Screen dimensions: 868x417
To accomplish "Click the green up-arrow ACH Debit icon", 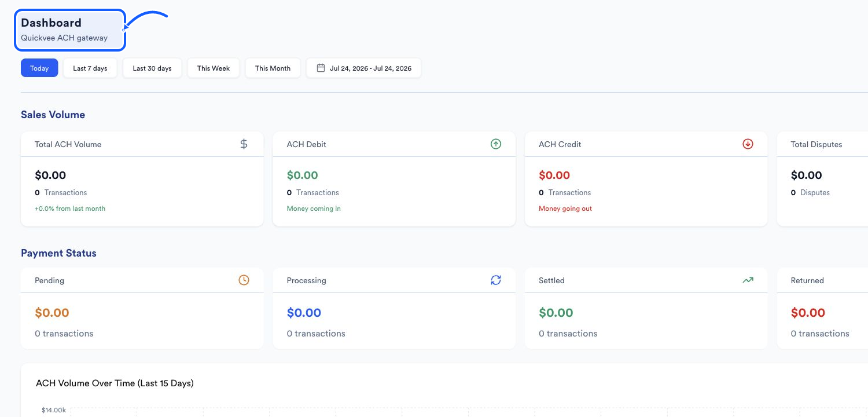I will pyautogui.click(x=496, y=144).
